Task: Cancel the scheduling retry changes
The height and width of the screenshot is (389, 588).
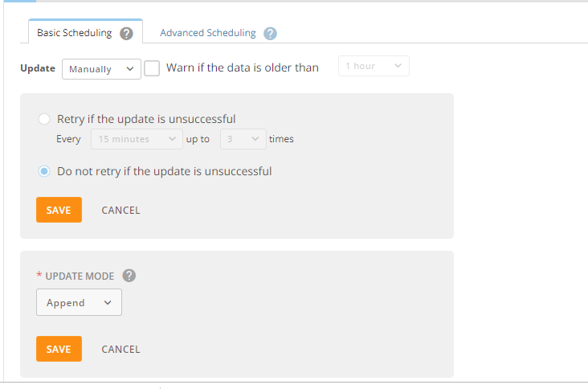Action: [120, 210]
